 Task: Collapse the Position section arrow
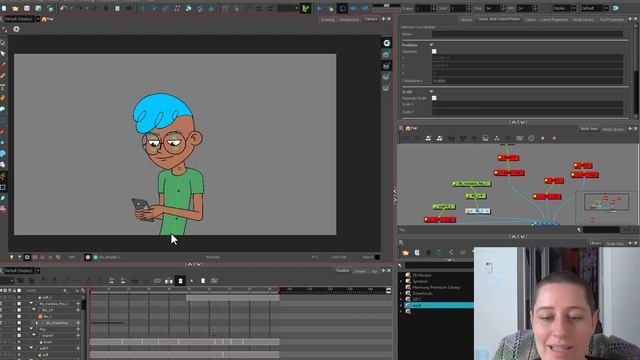(431, 45)
